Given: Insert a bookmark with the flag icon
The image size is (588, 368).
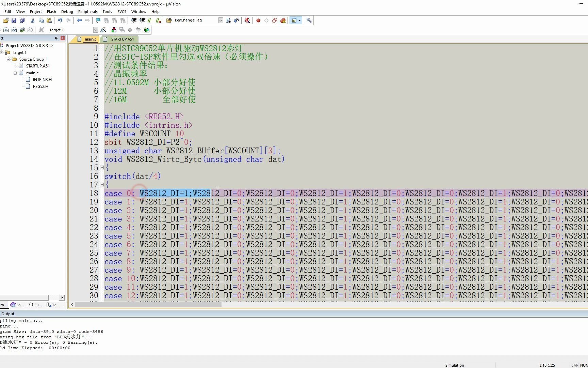Looking at the screenshot, I should pyautogui.click(x=98, y=20).
